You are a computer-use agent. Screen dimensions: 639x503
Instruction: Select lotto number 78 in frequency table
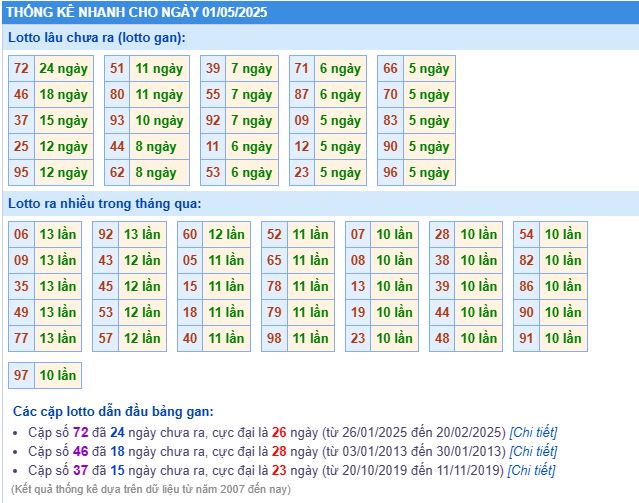coord(274,286)
